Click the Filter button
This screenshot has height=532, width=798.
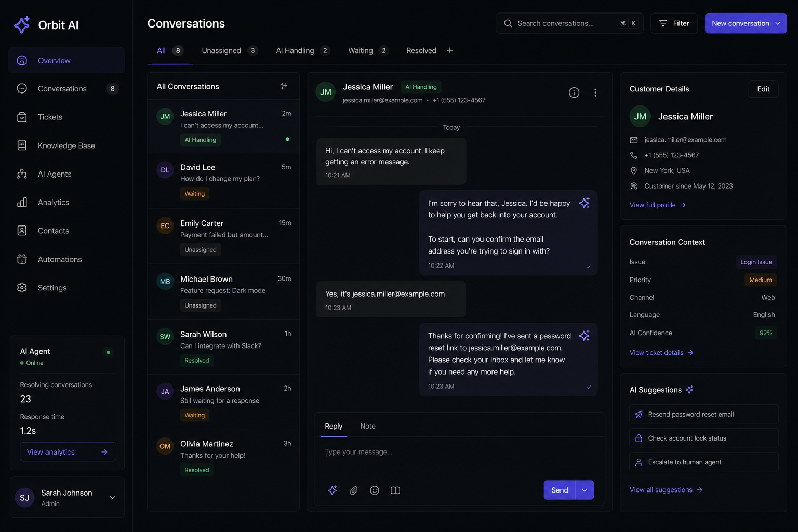click(674, 23)
